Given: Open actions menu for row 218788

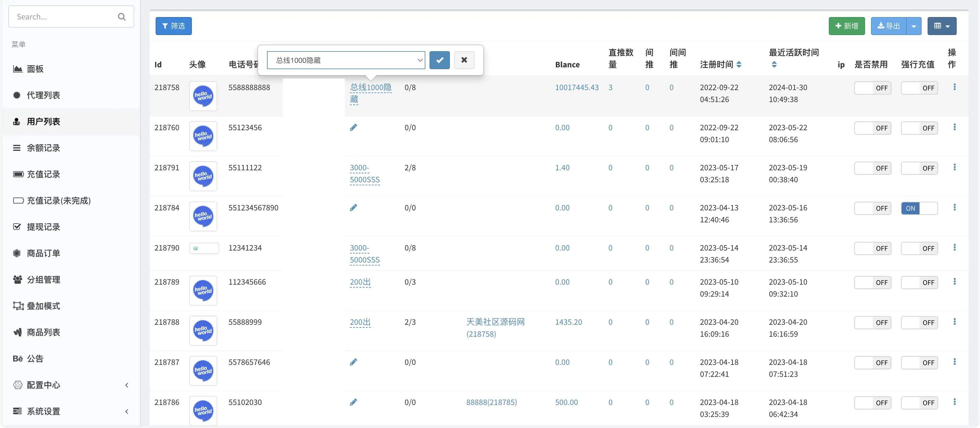Looking at the screenshot, I should [x=955, y=322].
